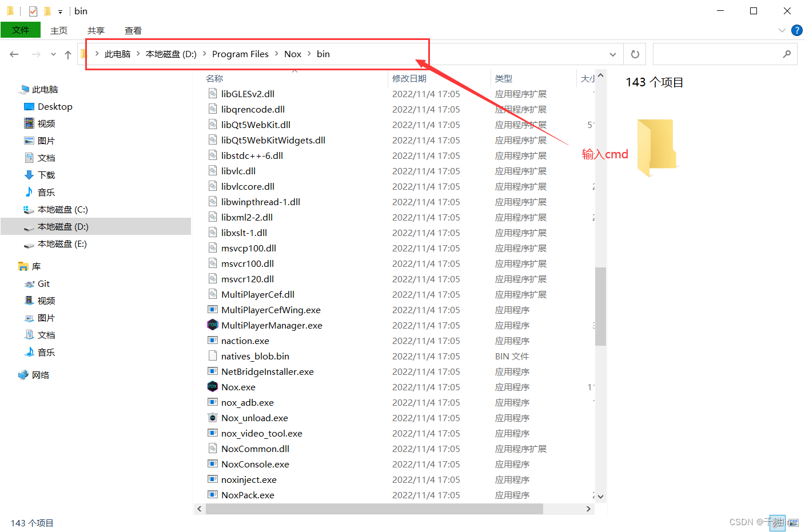Click the search box in Explorer
This screenshot has width=805, height=532.
pyautogui.click(x=725, y=54)
